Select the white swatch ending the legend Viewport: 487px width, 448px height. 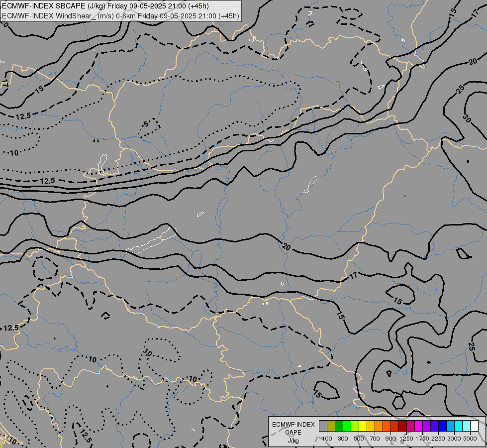pos(474,426)
